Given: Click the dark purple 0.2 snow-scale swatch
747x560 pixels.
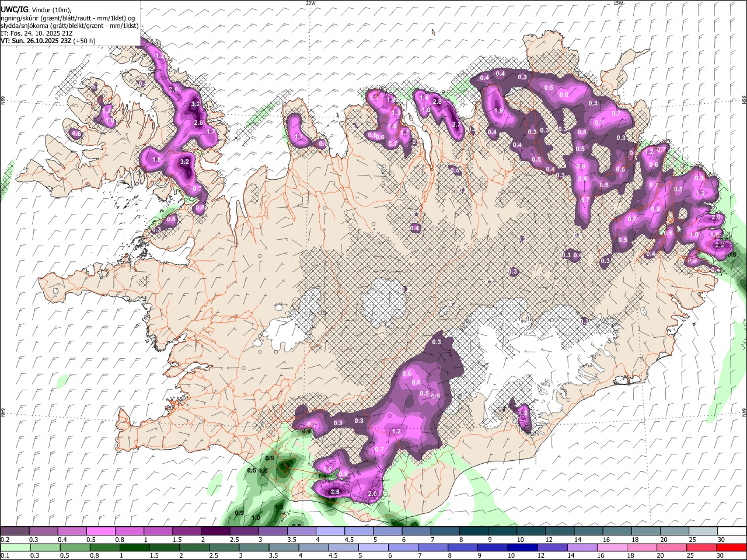Looking at the screenshot, I should [x=15, y=531].
